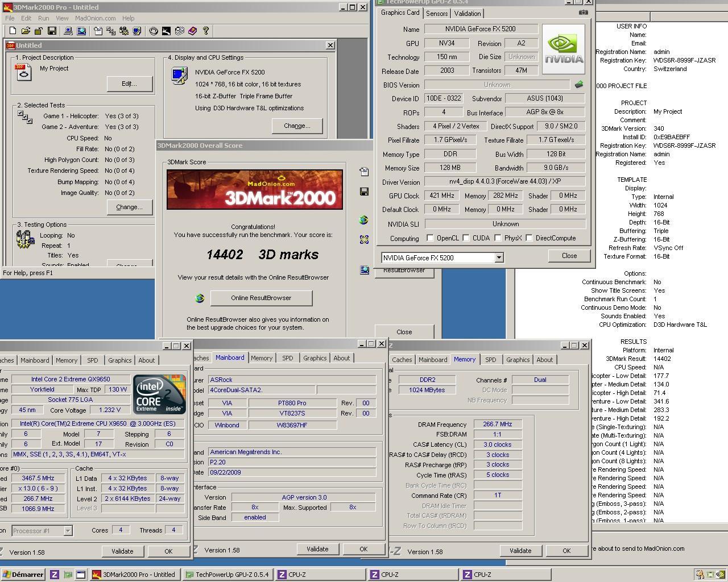Click the Driver Version field in GPU-Z
Screen dimensions: 728x582
pyautogui.click(x=505, y=182)
